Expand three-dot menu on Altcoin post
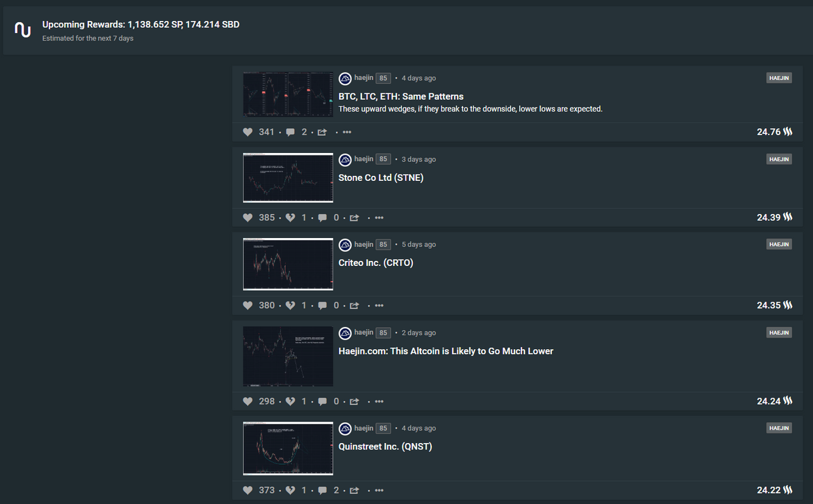813x504 pixels. (x=379, y=401)
